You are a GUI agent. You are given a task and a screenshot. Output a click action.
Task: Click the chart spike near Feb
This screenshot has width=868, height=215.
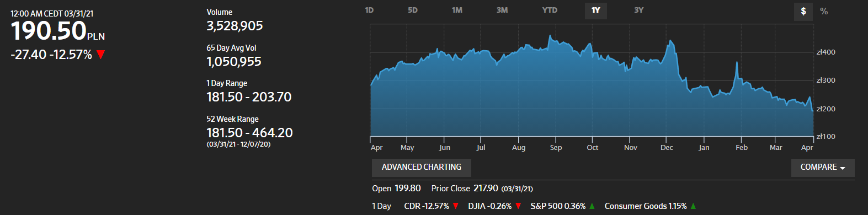point(737,63)
